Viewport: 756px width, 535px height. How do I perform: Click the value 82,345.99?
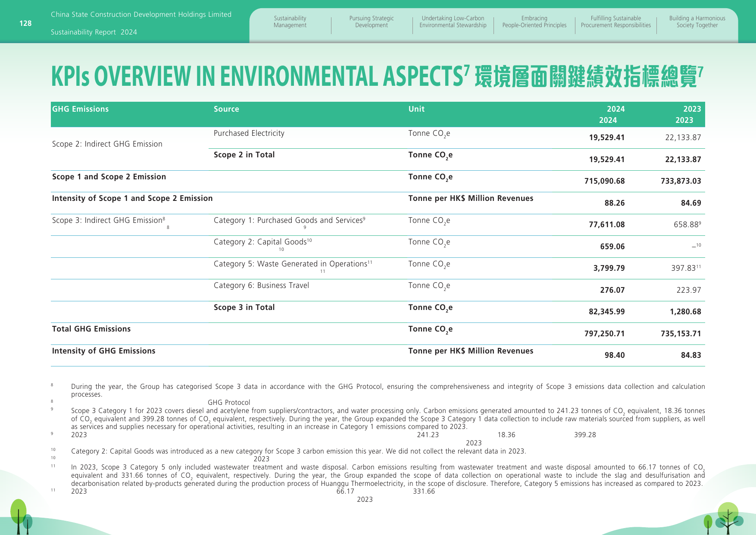coord(607,312)
